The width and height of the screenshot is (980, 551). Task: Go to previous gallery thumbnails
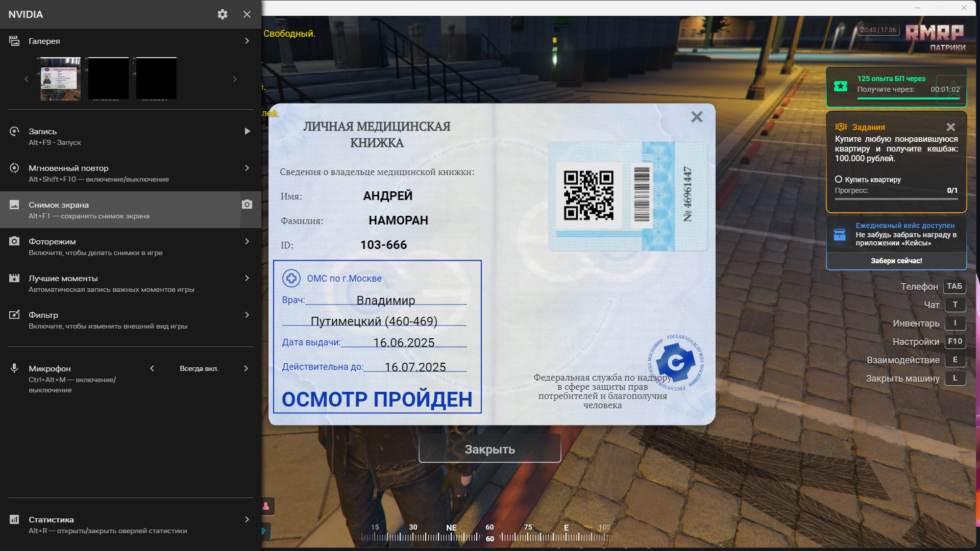point(27,79)
